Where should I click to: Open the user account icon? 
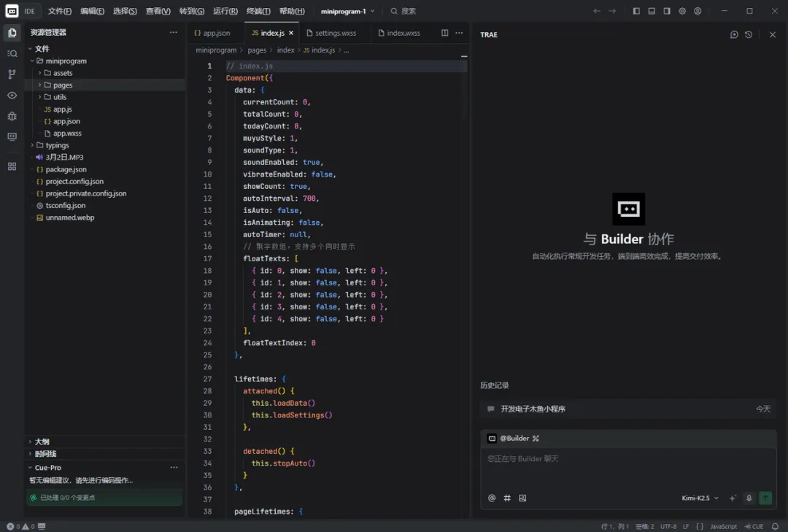pyautogui.click(x=698, y=11)
